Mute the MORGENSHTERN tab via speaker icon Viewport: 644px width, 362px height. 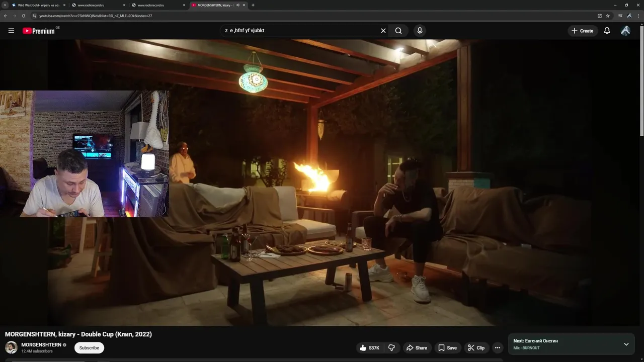coord(237,5)
